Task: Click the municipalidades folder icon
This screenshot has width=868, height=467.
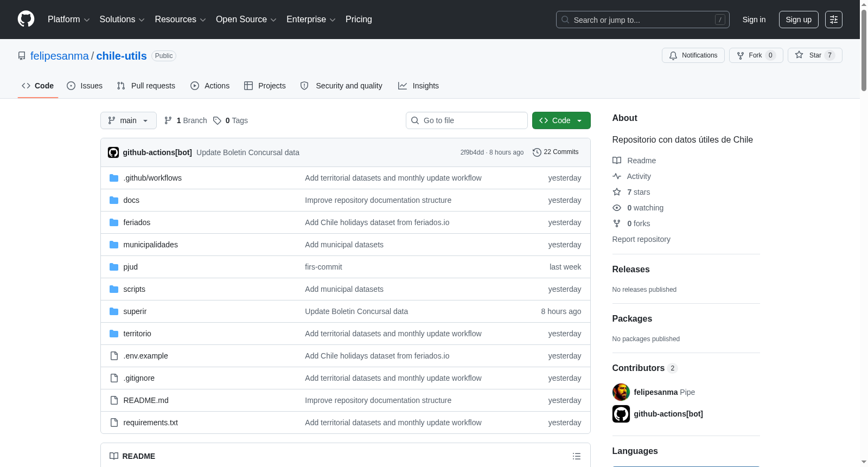Action: [x=114, y=245]
